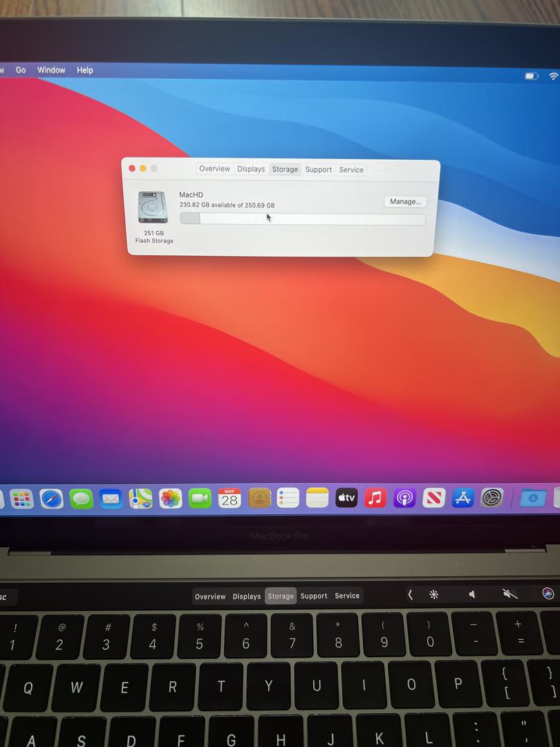Tap Overview on the Touch Bar
Image resolution: width=560 pixels, height=747 pixels.
[x=210, y=596]
